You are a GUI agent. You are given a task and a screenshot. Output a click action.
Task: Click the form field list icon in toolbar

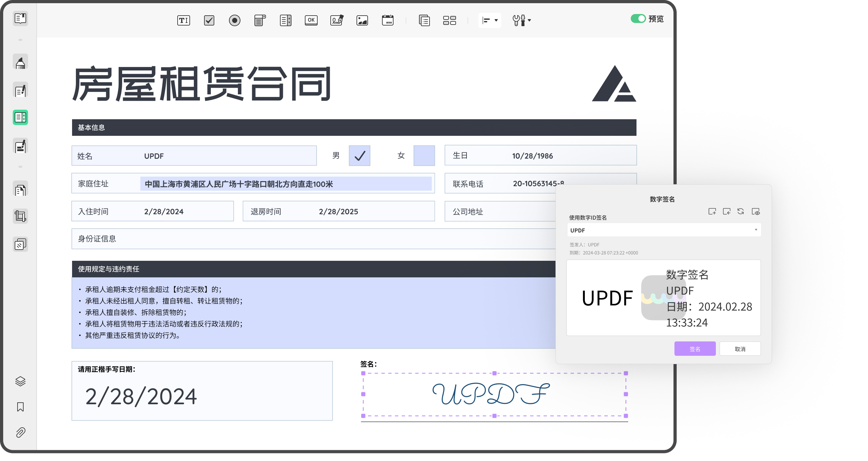[x=424, y=20]
